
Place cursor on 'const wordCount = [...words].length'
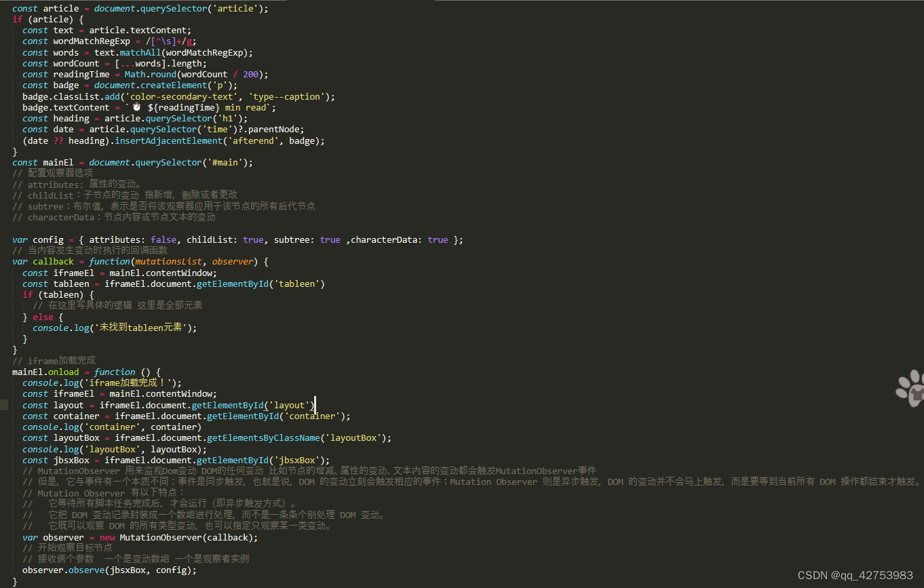pyautogui.click(x=115, y=63)
